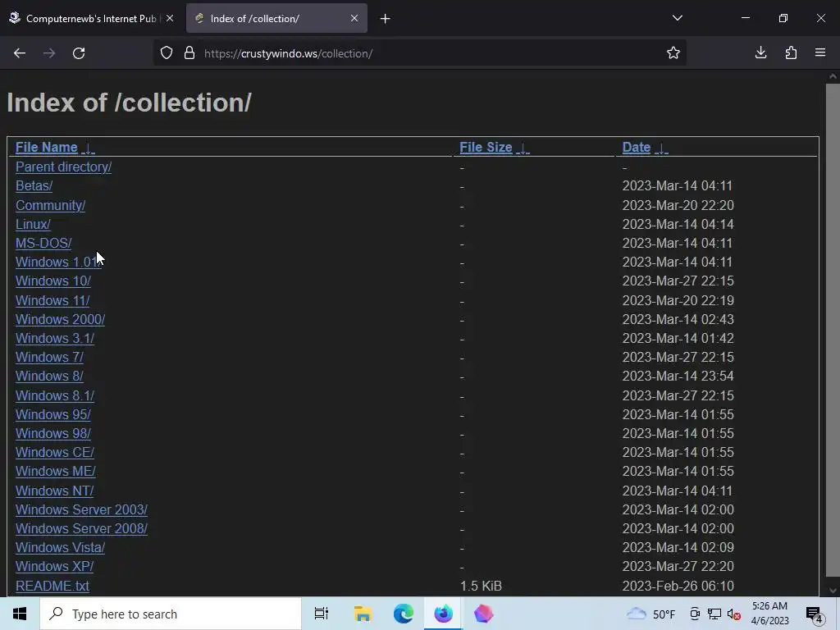Viewport: 840px width, 630px height.
Task: Open the Firefox downloads panel
Action: coord(760,52)
